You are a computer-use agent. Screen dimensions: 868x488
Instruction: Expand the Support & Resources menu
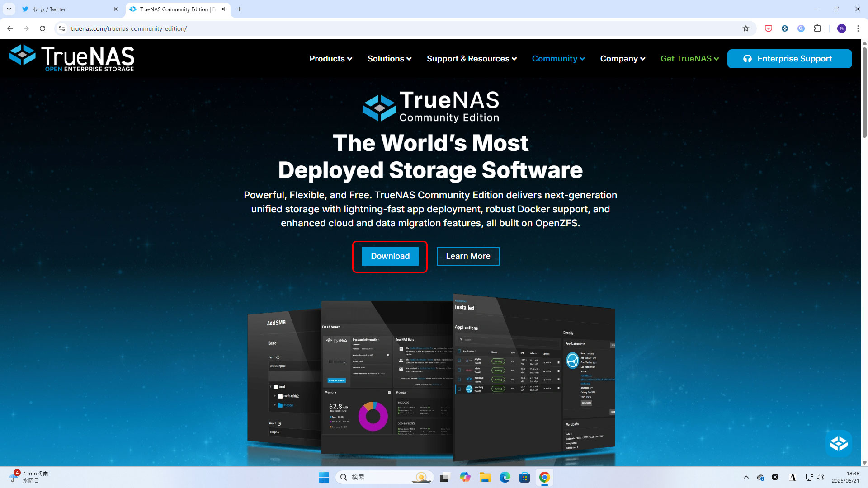[472, 59]
